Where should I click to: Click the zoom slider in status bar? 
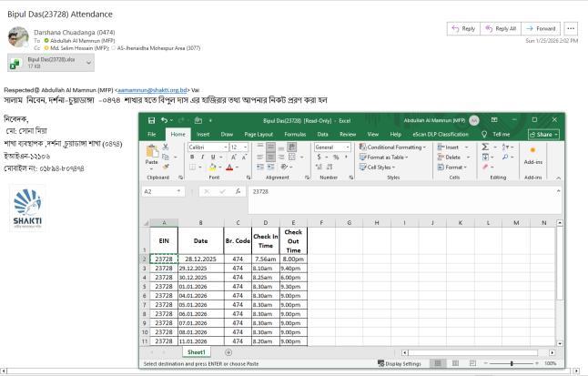[x=511, y=363]
